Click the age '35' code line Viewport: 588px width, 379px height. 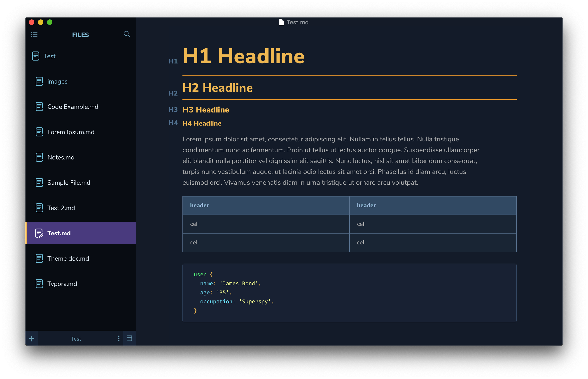tap(216, 293)
